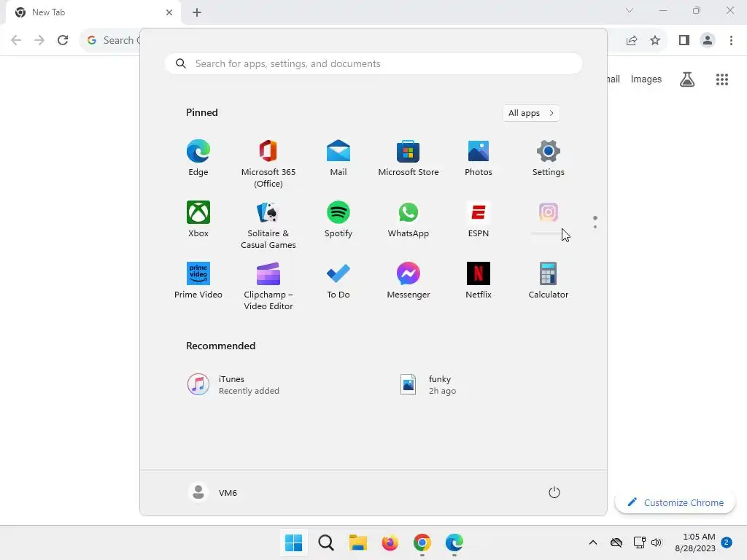
Task: Show hidden system tray icons
Action: pos(593,542)
